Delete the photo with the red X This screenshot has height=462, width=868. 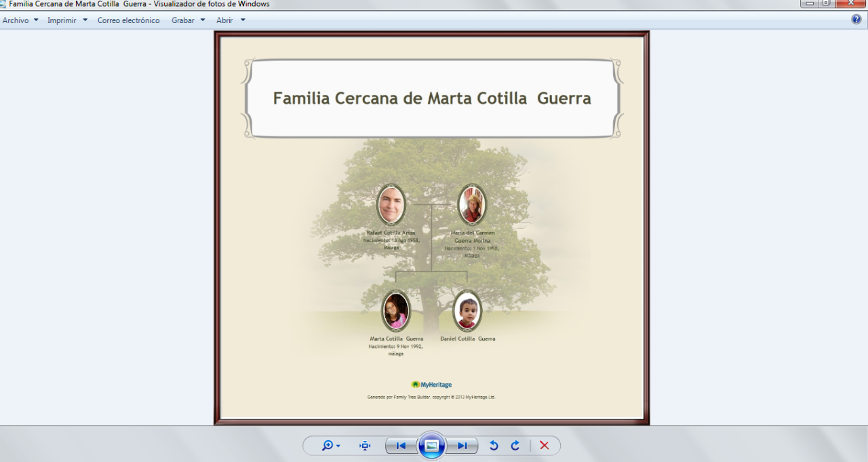[544, 446]
